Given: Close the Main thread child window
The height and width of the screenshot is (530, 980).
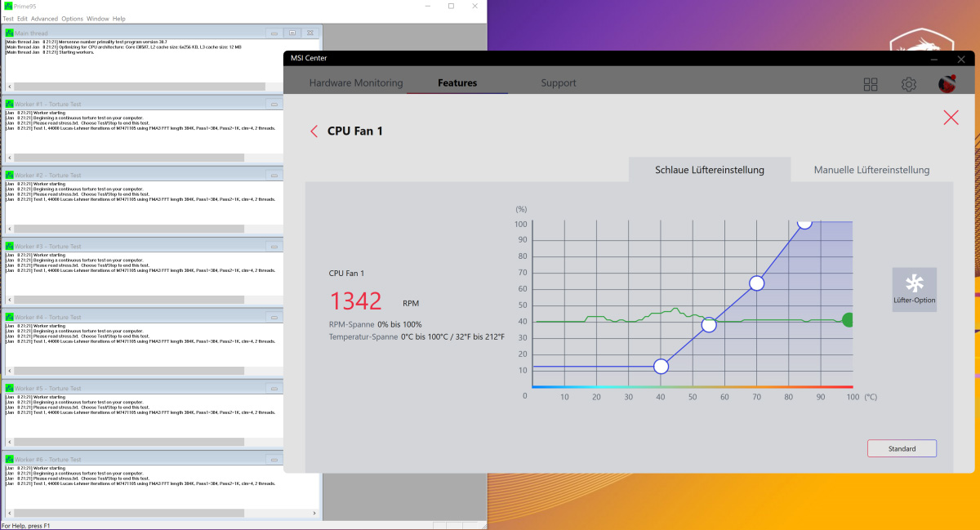Looking at the screenshot, I should pyautogui.click(x=309, y=33).
